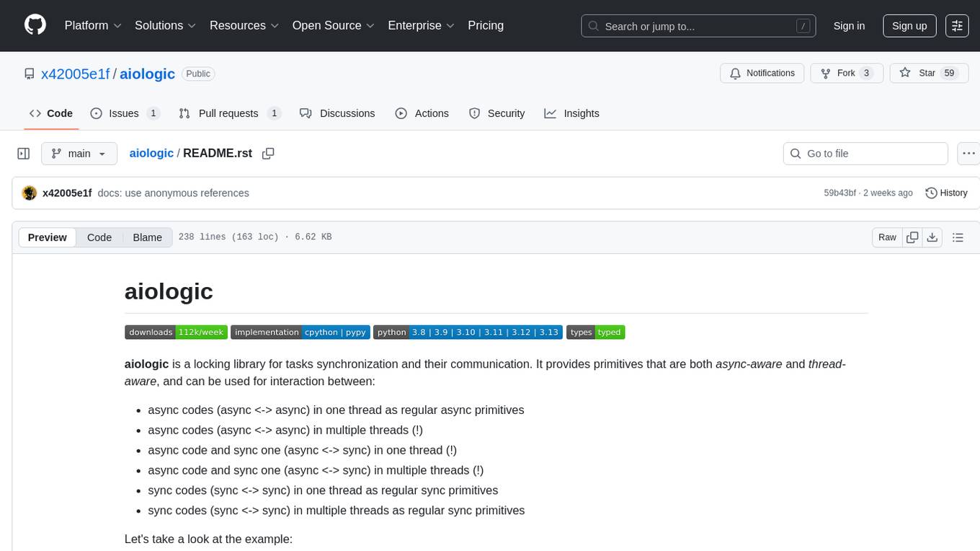Expand the Enterprise menu

pos(421,25)
